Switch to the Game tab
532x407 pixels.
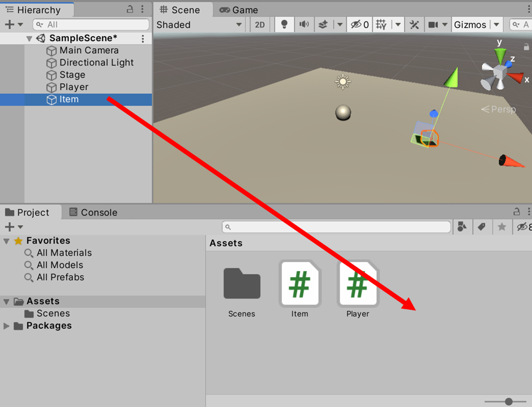click(239, 10)
